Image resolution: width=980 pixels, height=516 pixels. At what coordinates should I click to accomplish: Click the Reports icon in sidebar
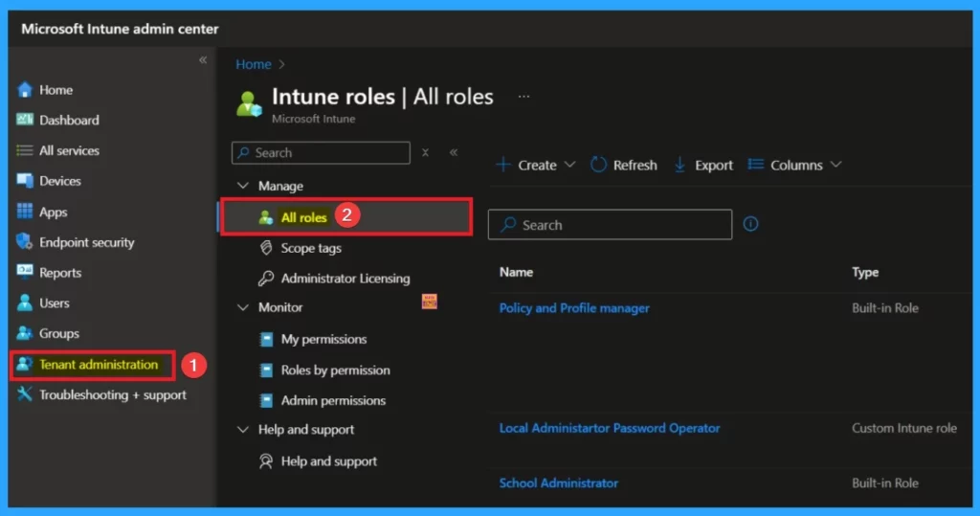coord(24,272)
